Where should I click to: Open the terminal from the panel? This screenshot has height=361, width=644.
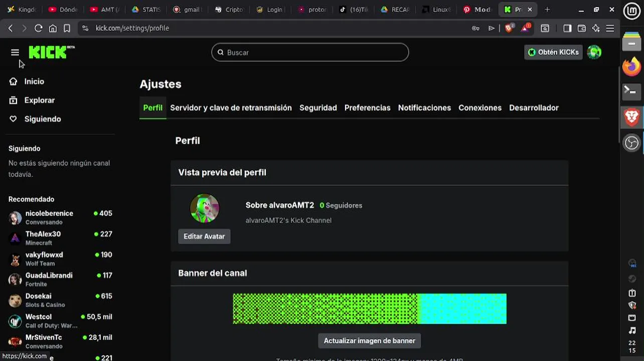pos(632,91)
